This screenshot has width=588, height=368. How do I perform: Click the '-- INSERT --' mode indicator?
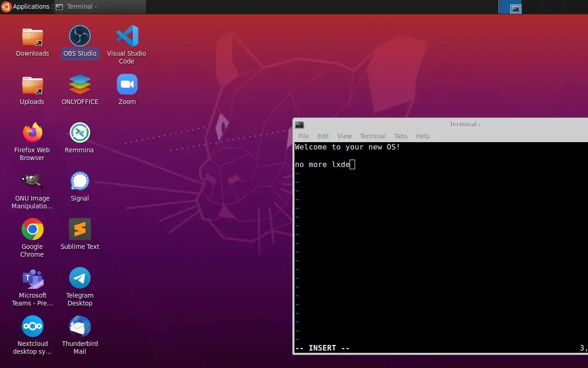point(322,348)
